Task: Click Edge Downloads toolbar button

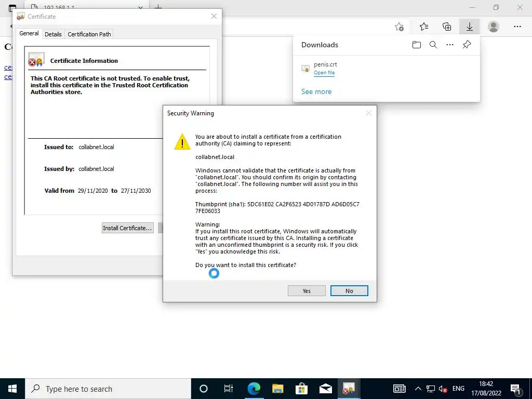Action: [470, 26]
